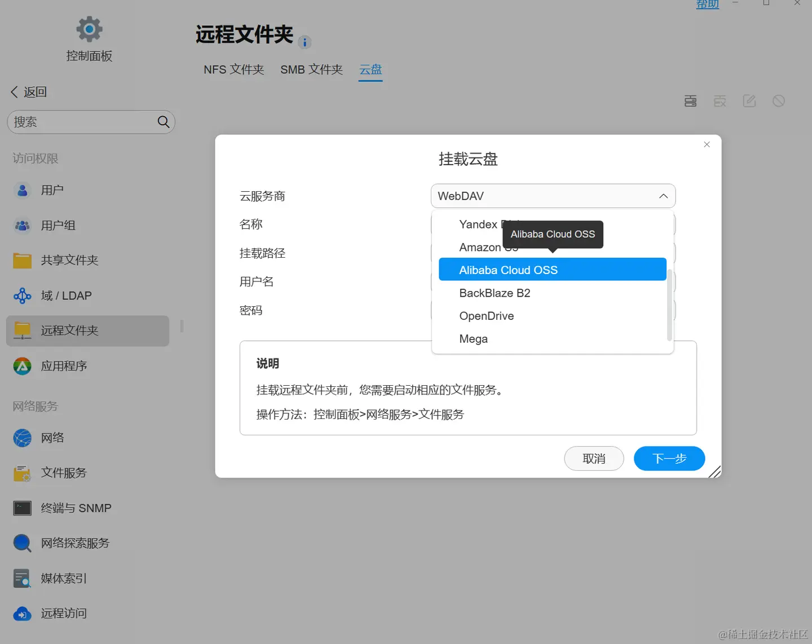Switch to the SMB 文件夹 tab

coord(311,69)
